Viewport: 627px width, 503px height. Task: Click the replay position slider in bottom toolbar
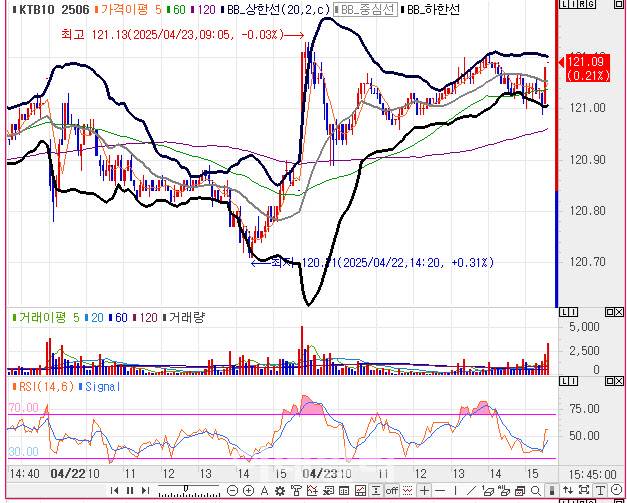point(185,490)
